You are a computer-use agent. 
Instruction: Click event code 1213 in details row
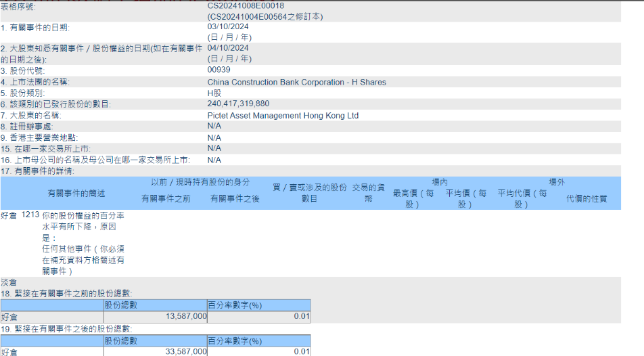click(x=30, y=215)
